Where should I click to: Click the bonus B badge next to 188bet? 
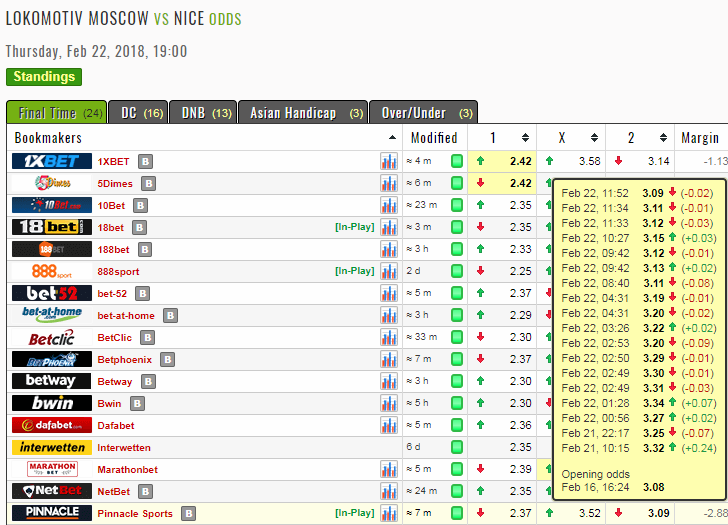pyautogui.click(x=145, y=249)
